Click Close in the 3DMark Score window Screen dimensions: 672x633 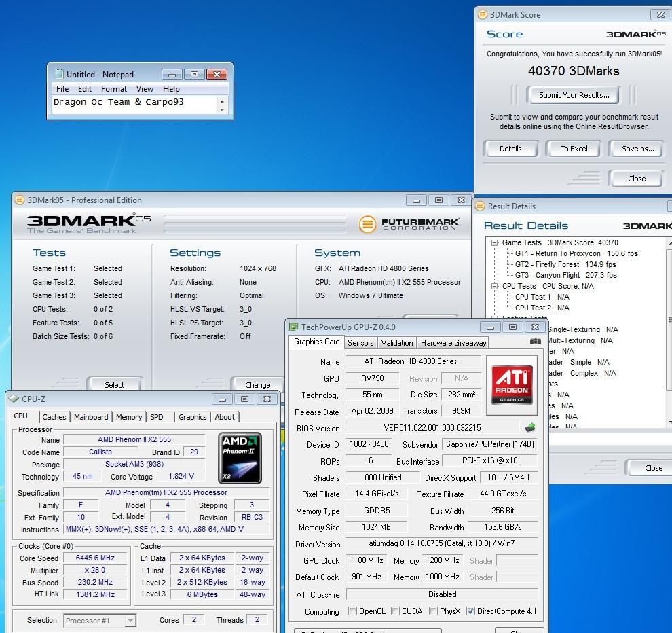(x=637, y=179)
